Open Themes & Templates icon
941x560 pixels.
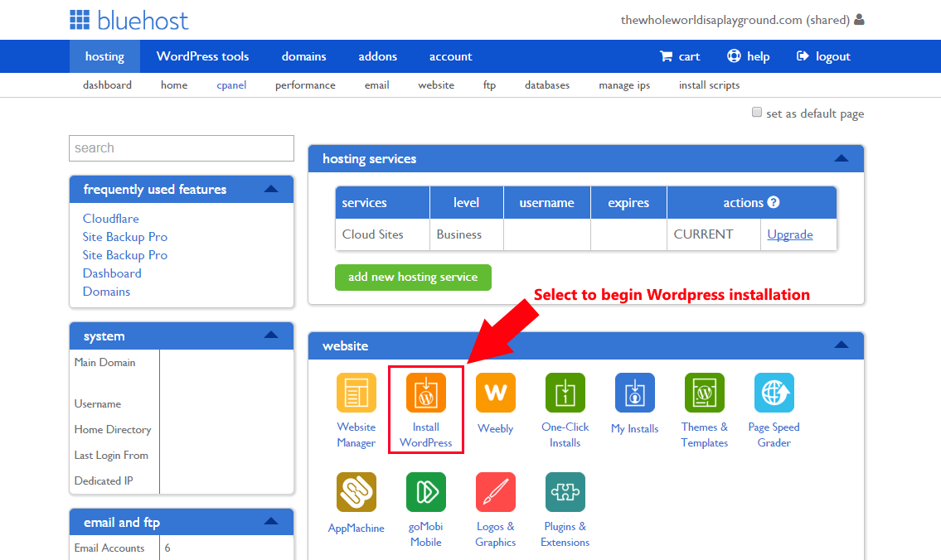click(704, 393)
